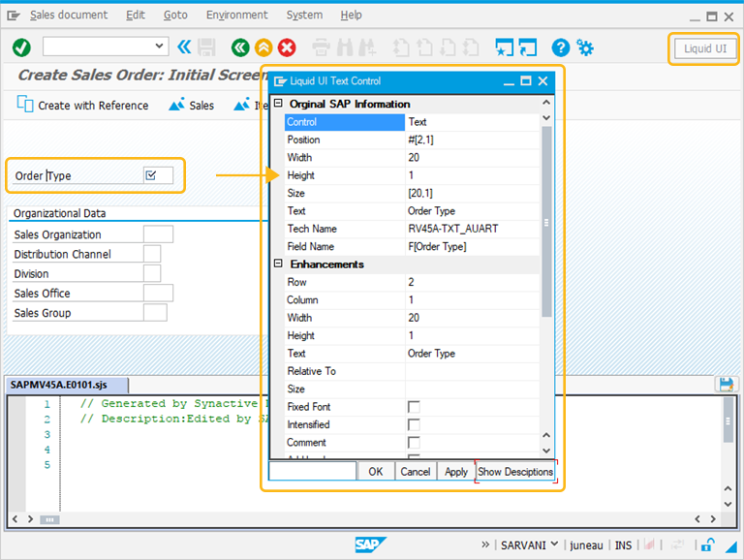This screenshot has height=560, width=744.
Task: Click the Save diskette icon in toolbar
Action: click(206, 47)
